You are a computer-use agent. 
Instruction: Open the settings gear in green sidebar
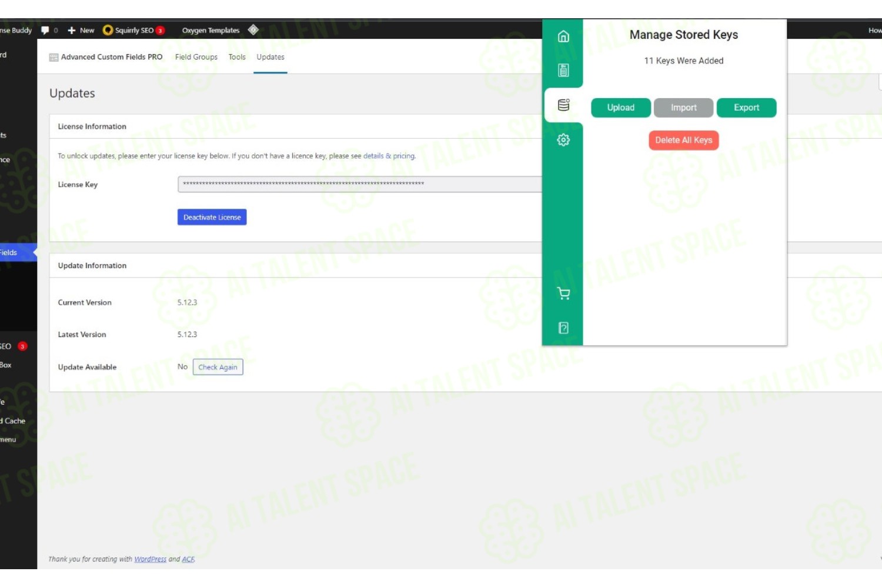pos(563,140)
